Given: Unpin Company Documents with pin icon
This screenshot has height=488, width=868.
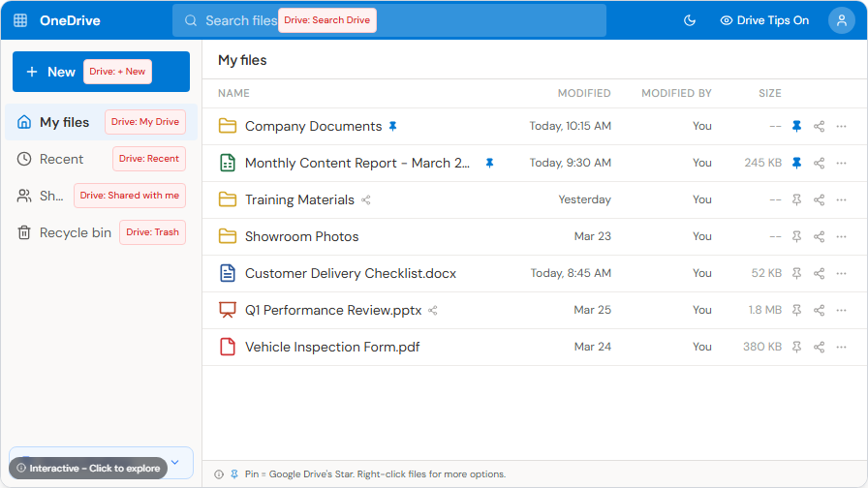Looking at the screenshot, I should coord(796,126).
